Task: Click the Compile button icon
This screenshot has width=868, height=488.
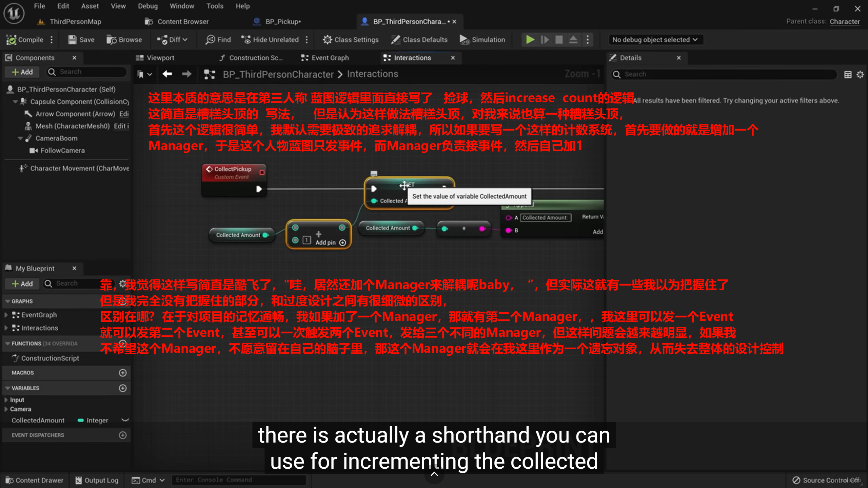Action: tap(12, 40)
